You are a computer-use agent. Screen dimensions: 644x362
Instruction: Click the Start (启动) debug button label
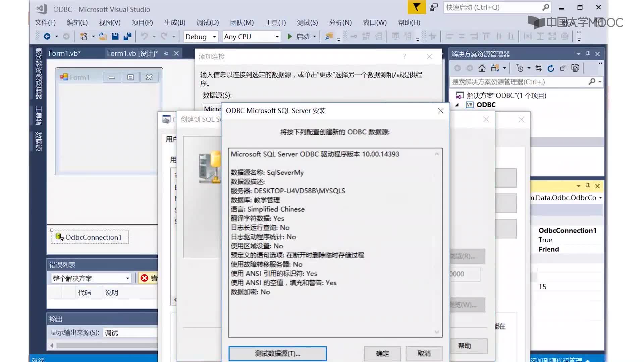[303, 37]
